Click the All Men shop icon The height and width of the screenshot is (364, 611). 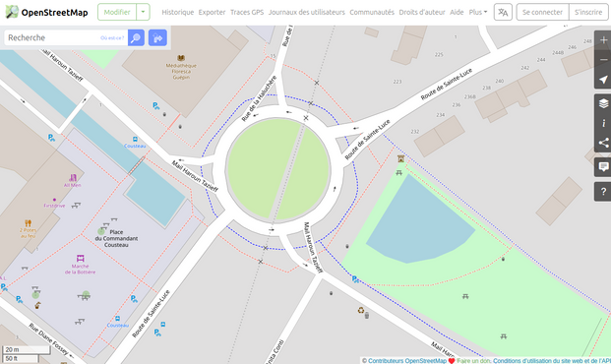click(73, 178)
